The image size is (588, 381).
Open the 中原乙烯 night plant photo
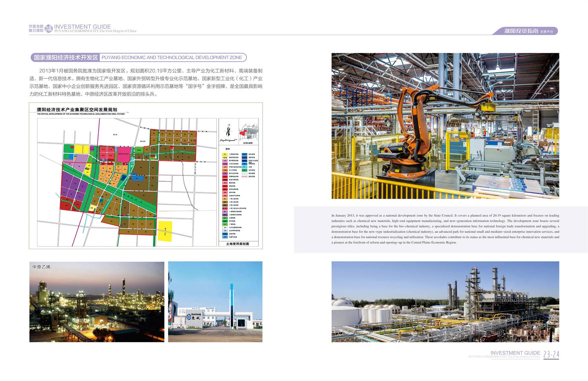click(x=96, y=302)
